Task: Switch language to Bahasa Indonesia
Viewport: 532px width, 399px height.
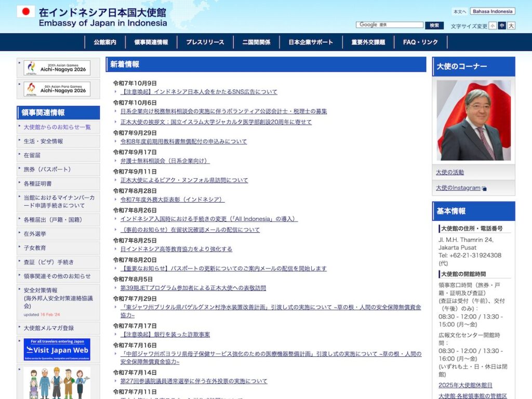Action: coord(493,11)
